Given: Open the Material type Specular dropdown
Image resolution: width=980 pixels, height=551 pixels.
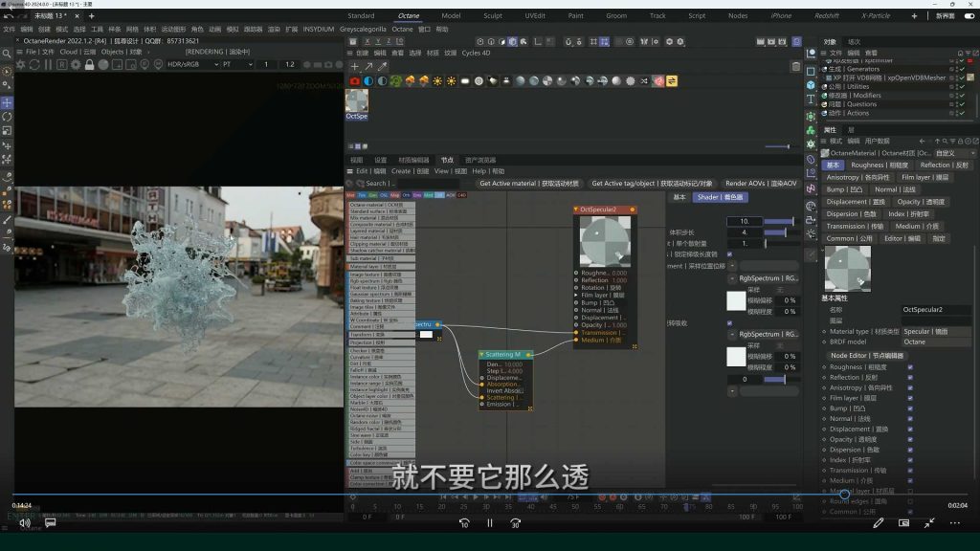Looking at the screenshot, I should click(x=936, y=331).
